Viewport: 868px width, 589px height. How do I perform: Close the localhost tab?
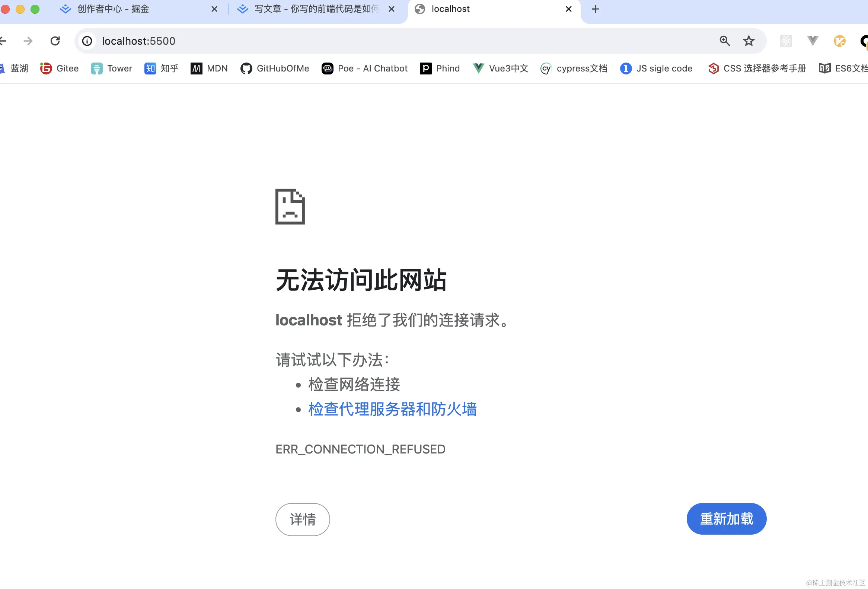click(569, 9)
